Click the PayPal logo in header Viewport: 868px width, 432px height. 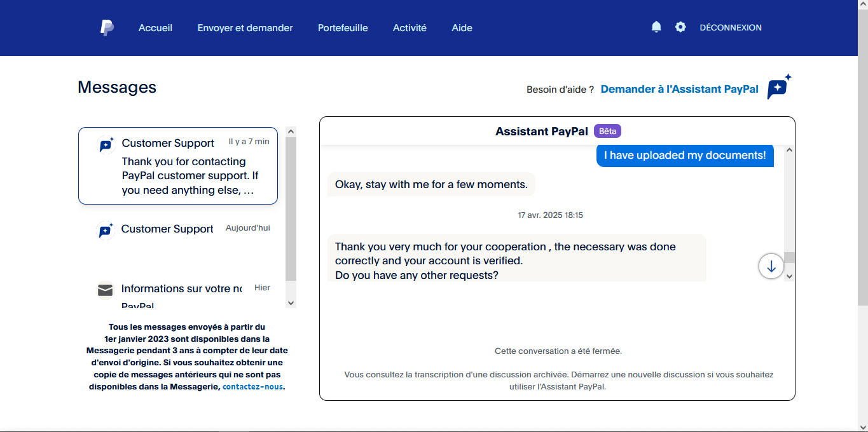pyautogui.click(x=107, y=28)
